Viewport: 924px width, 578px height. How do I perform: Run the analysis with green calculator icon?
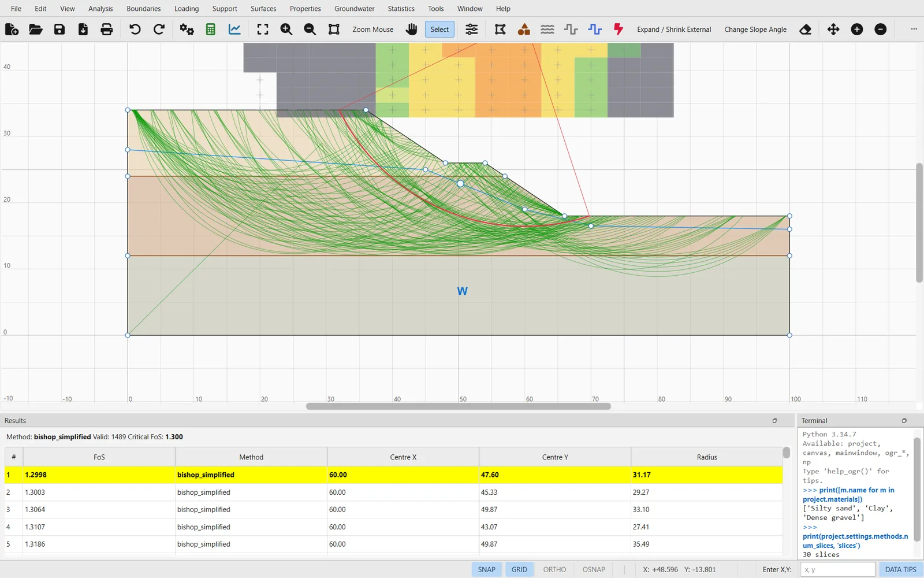pyautogui.click(x=211, y=29)
